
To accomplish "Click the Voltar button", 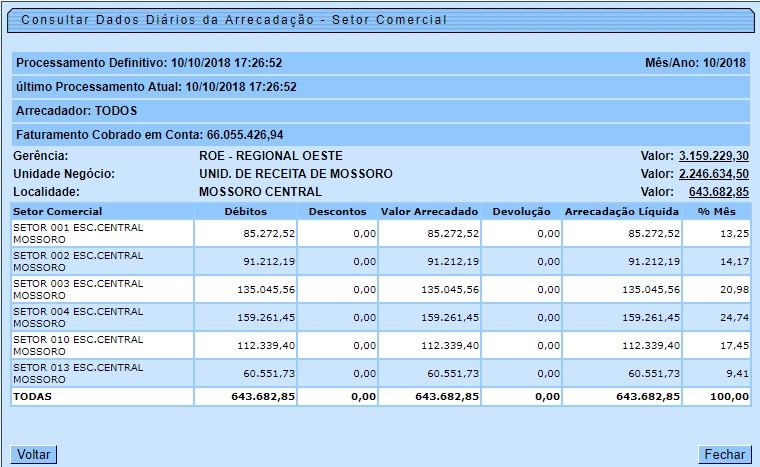I will (34, 454).
